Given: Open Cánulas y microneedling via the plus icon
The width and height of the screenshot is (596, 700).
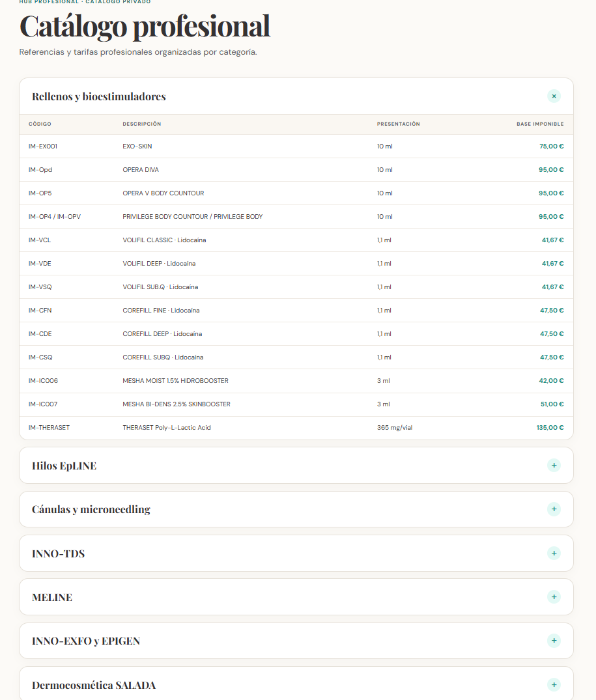Looking at the screenshot, I should 554,509.
